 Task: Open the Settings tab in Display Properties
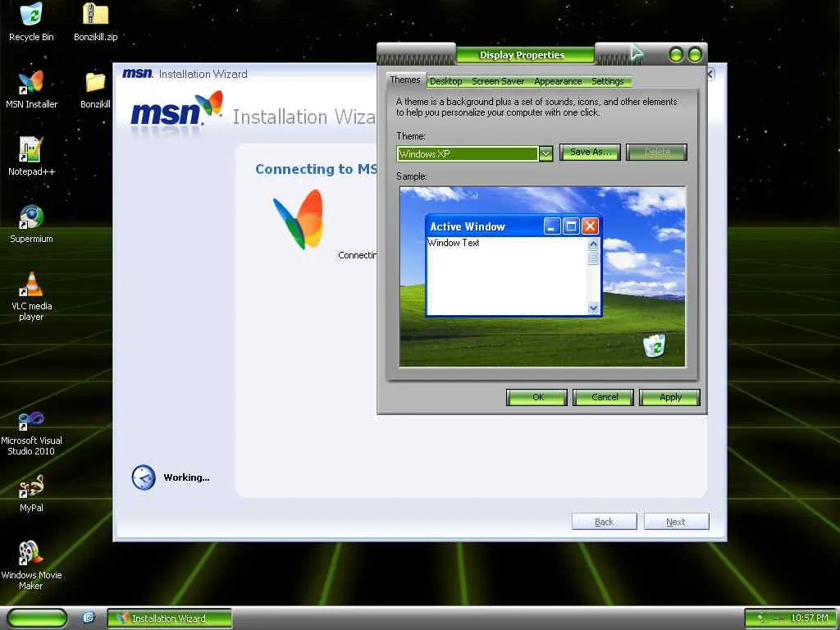(x=608, y=81)
